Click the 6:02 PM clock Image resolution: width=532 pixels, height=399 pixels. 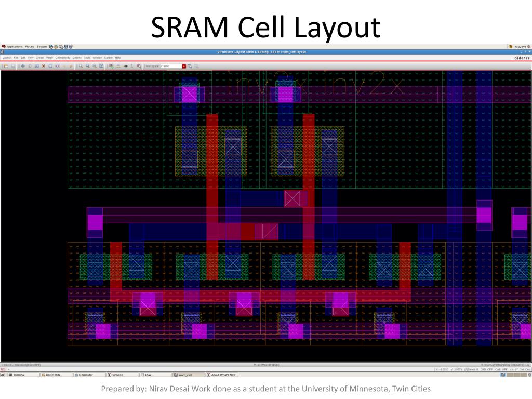click(x=520, y=47)
